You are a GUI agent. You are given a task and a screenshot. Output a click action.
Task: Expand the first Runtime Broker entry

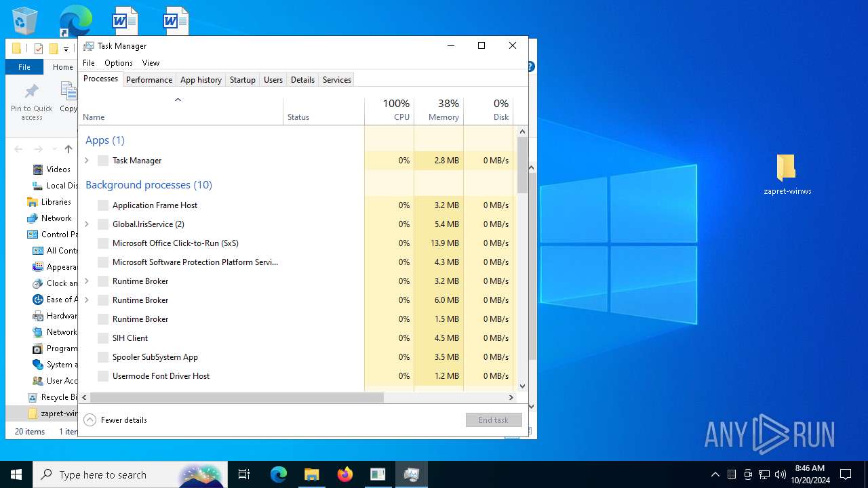pos(87,281)
